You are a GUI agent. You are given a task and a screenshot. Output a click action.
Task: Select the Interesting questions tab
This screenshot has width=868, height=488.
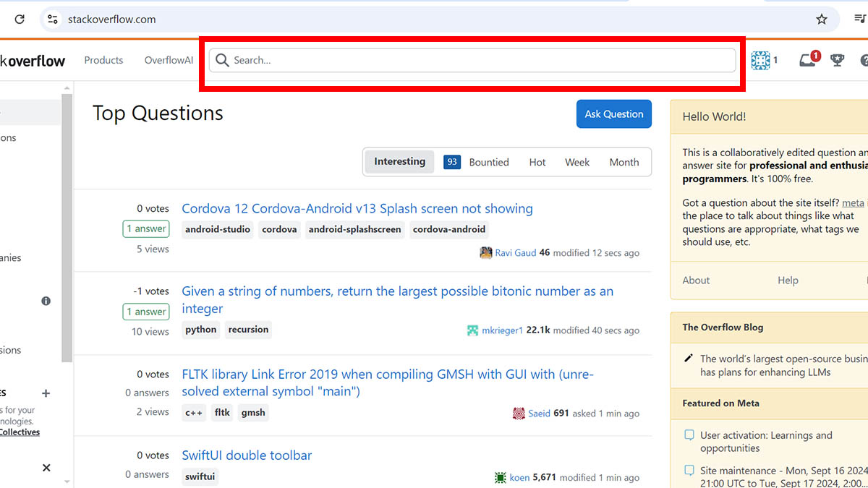(399, 162)
